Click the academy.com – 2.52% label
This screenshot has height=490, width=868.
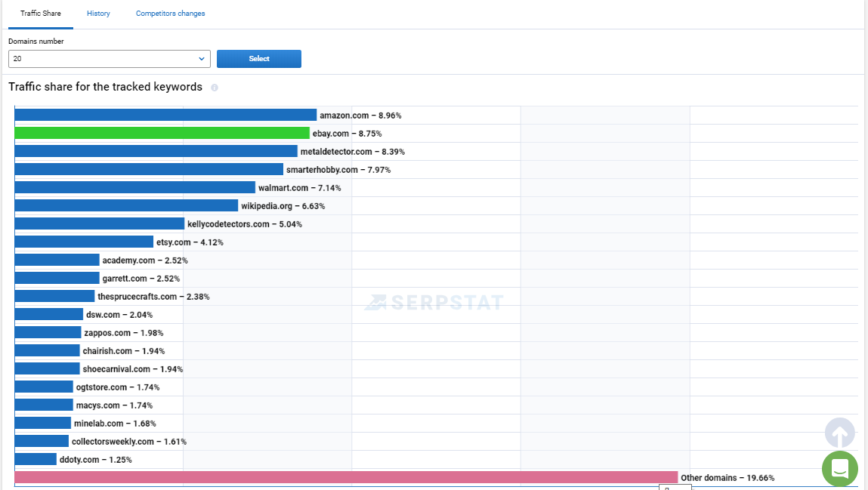tap(145, 260)
